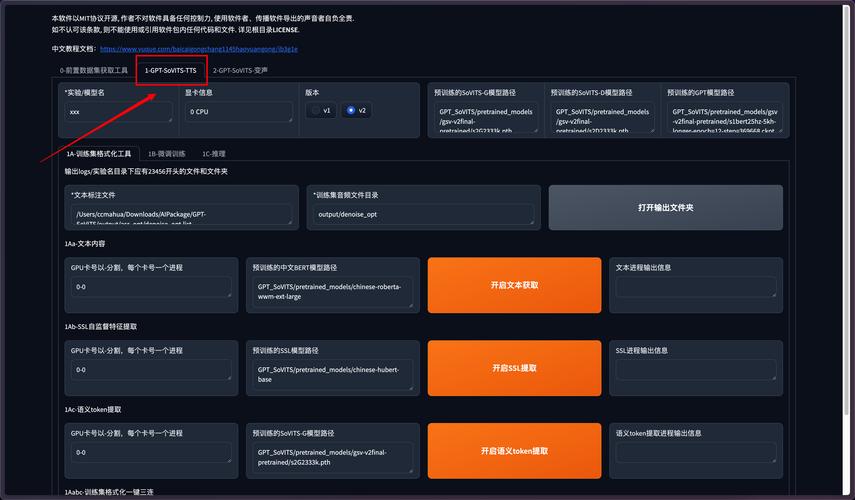Click the 开启语义token提取 button

[514, 451]
